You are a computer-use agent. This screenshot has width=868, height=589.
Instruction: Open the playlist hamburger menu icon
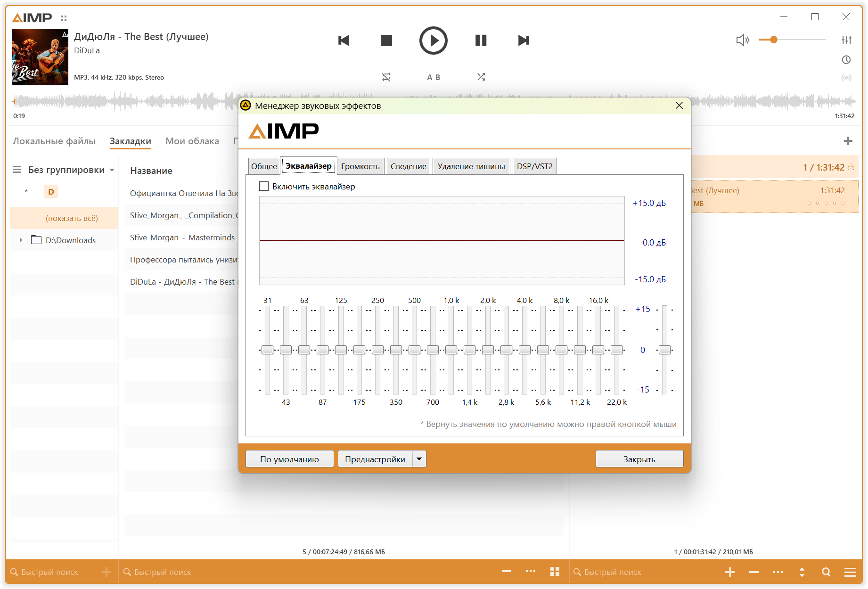click(850, 572)
